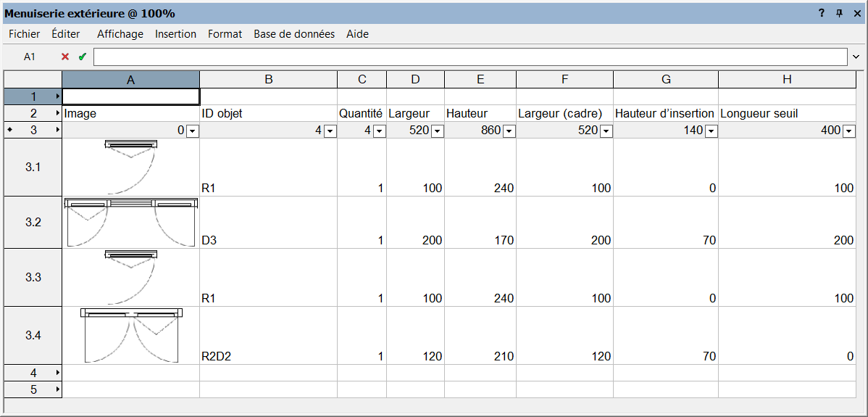
Task: Click the pin icon in title bar
Action: coord(839,14)
